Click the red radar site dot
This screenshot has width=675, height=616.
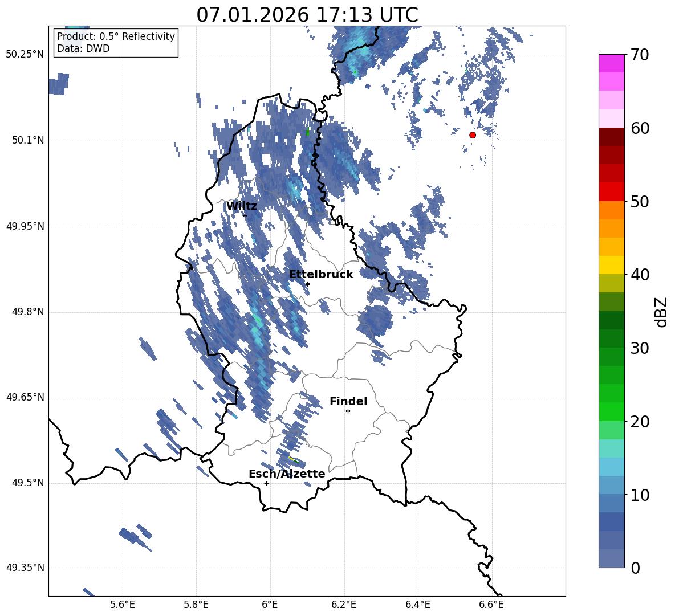pyautogui.click(x=472, y=135)
